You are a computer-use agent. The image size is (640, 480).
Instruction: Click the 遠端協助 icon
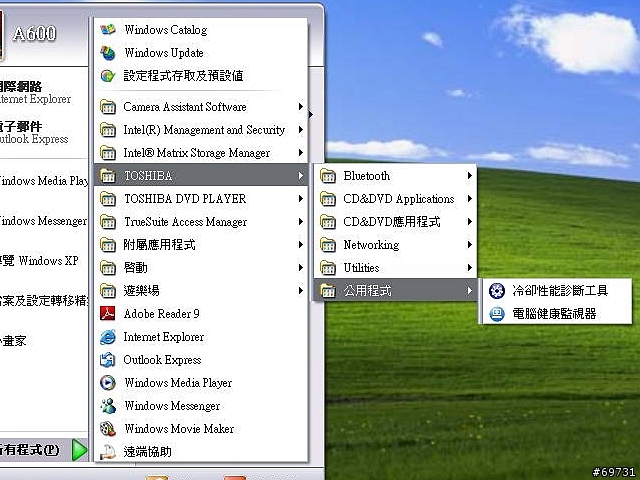(x=108, y=451)
